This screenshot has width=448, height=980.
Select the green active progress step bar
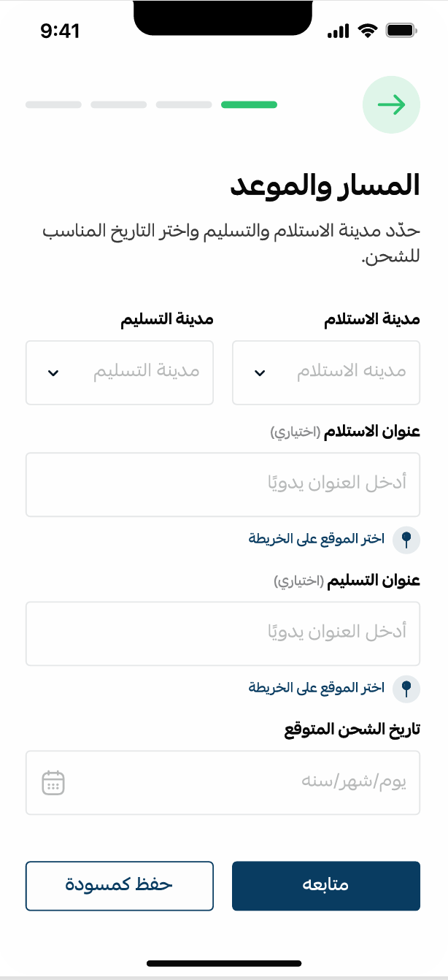249,104
